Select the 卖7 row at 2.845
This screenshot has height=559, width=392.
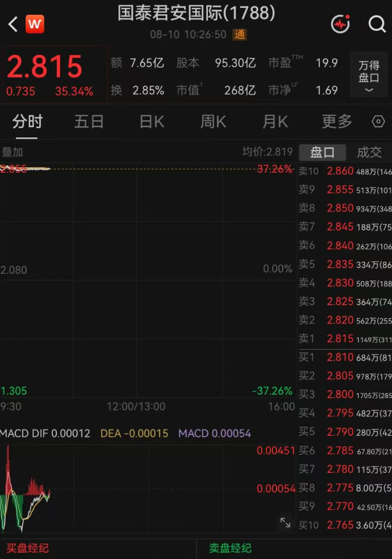pos(345,227)
